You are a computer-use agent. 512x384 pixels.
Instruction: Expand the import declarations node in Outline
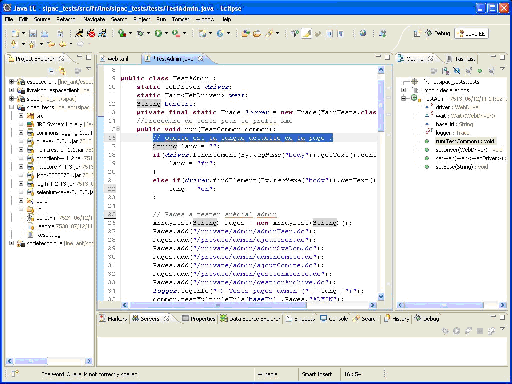[404, 90]
